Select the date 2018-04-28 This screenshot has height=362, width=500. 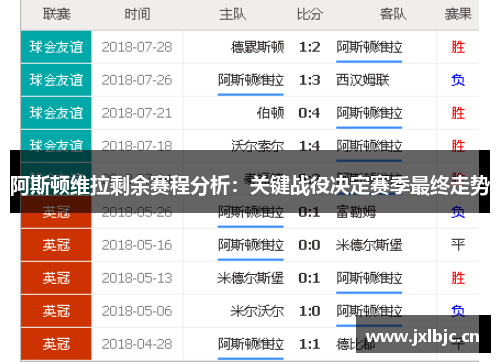137,344
